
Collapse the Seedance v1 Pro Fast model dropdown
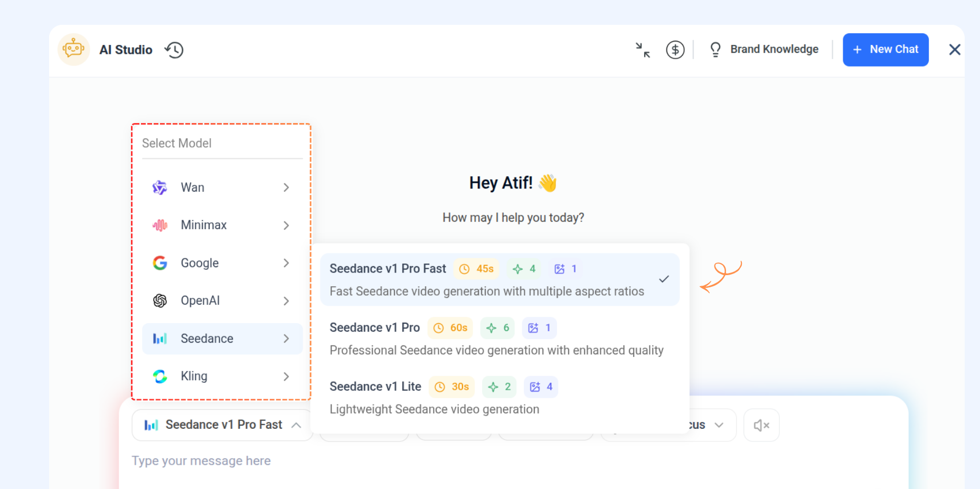[222, 425]
